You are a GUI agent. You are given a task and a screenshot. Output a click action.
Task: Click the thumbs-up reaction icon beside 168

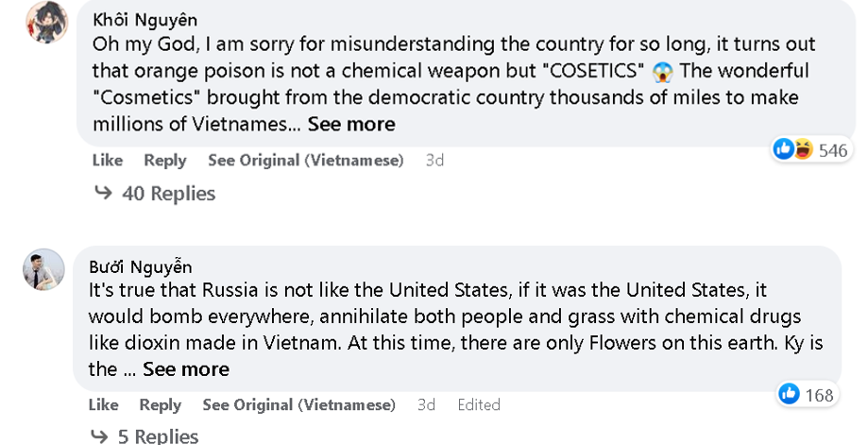coord(789,394)
